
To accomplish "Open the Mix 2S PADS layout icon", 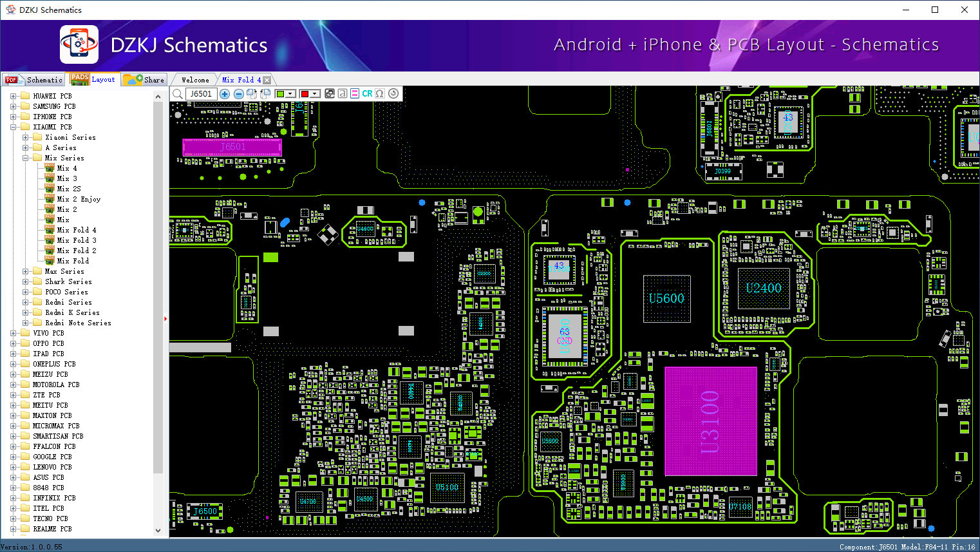I will click(x=50, y=189).
